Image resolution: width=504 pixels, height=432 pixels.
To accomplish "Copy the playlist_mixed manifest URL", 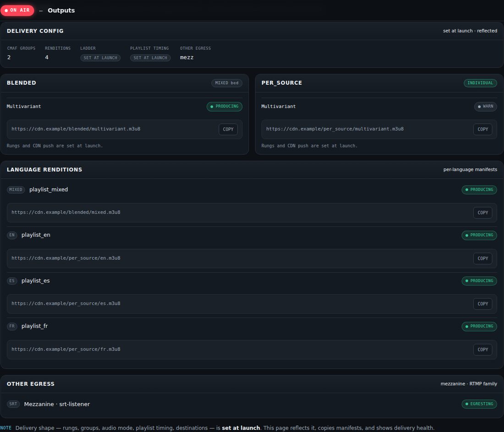I will (482, 213).
